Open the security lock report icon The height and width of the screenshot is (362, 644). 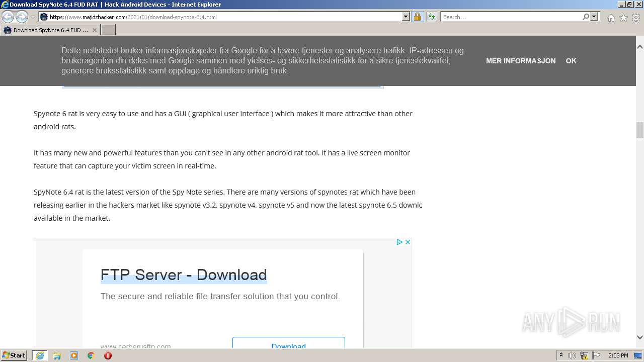click(417, 17)
